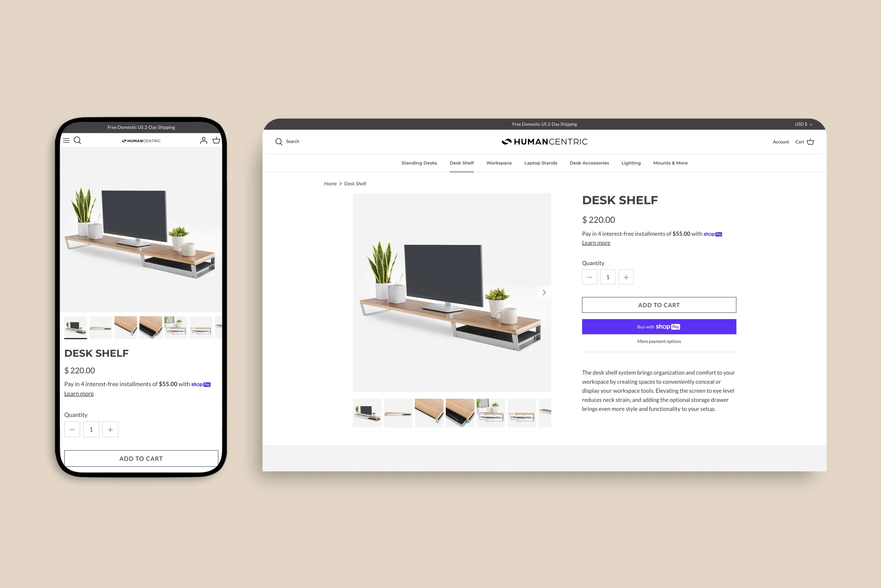Click the quantity number input field
Screen dimensions: 881x588
coord(607,276)
